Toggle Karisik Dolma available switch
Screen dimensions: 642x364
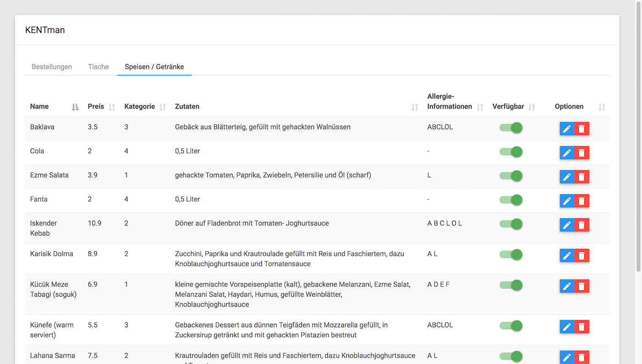[x=511, y=254]
